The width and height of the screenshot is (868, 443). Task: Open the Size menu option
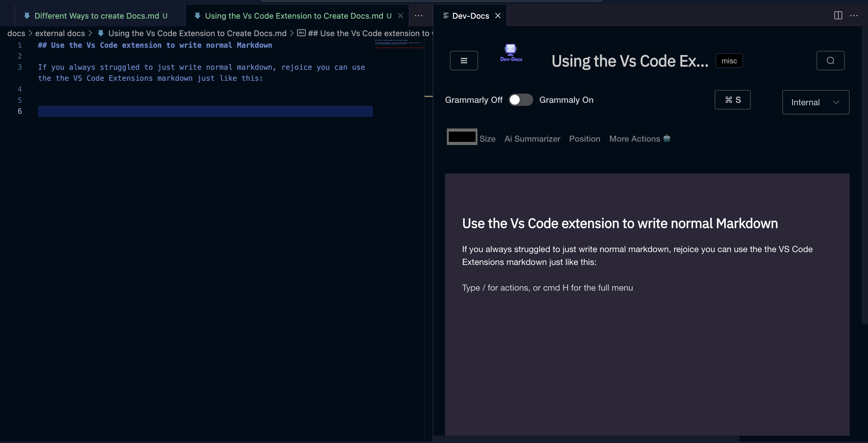point(487,139)
